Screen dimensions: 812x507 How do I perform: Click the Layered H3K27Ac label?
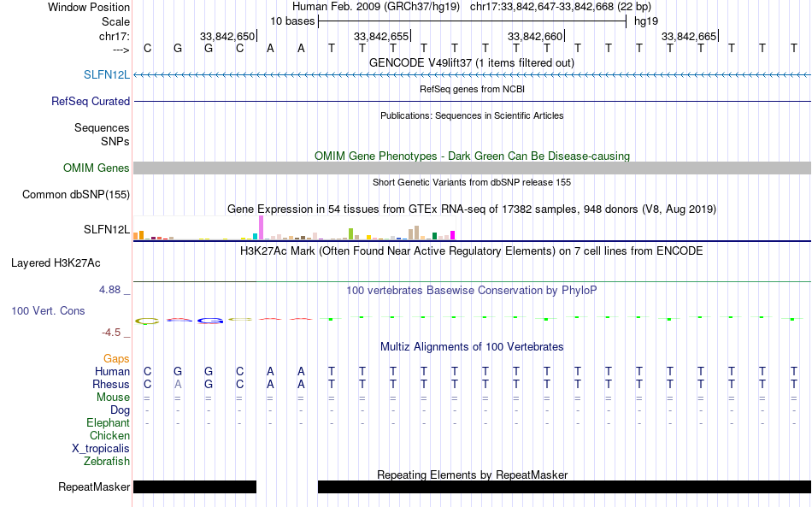tap(56, 263)
